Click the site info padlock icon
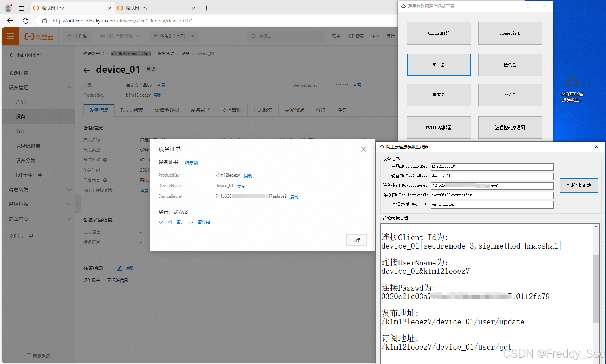 pos(45,21)
